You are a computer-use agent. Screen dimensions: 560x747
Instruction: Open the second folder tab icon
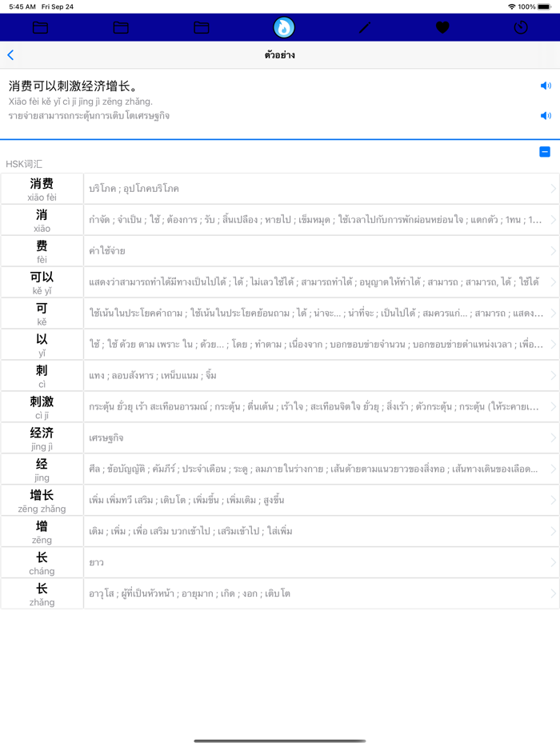click(121, 28)
